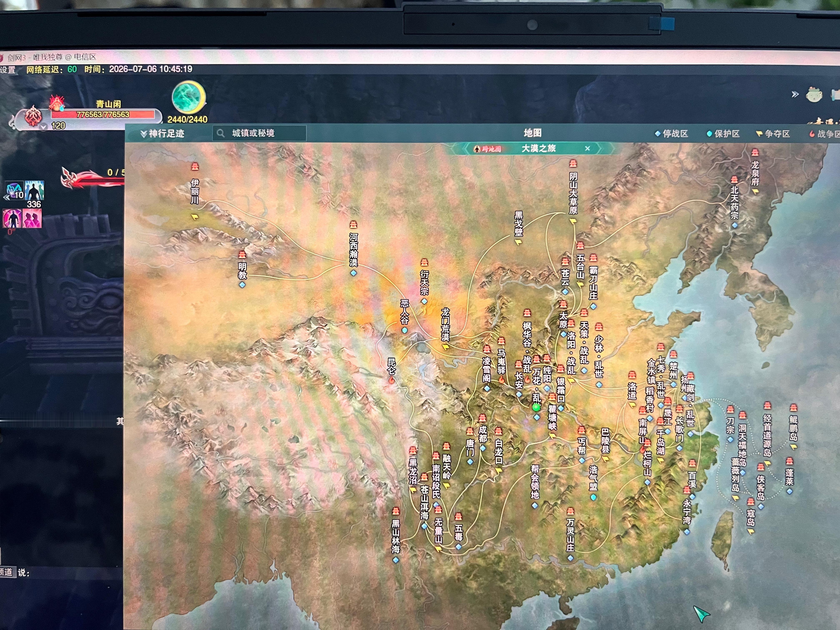Screen dimensions: 840x630
Task: Select the 衍天宗 map location
Action: (424, 282)
